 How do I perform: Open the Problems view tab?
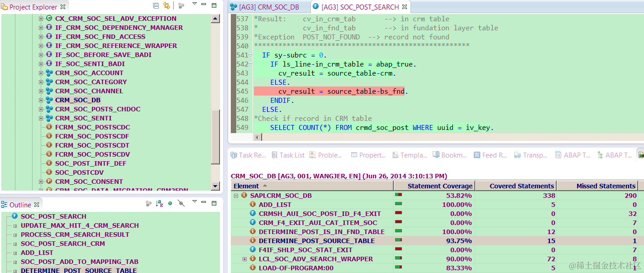[326, 155]
